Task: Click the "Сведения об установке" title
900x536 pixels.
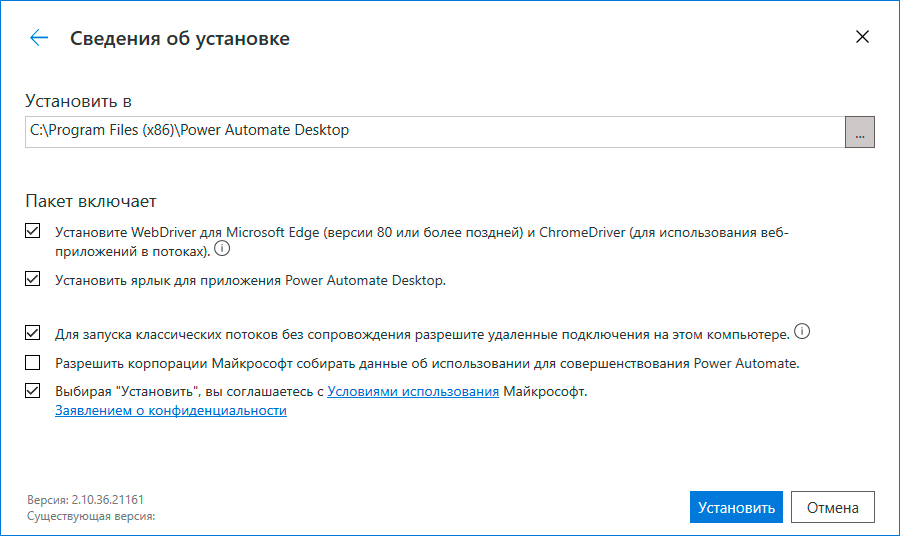Action: click(x=180, y=39)
